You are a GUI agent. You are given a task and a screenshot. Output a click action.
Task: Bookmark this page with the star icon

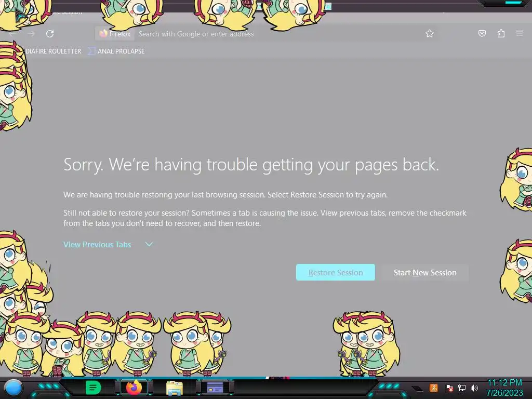coord(430,33)
